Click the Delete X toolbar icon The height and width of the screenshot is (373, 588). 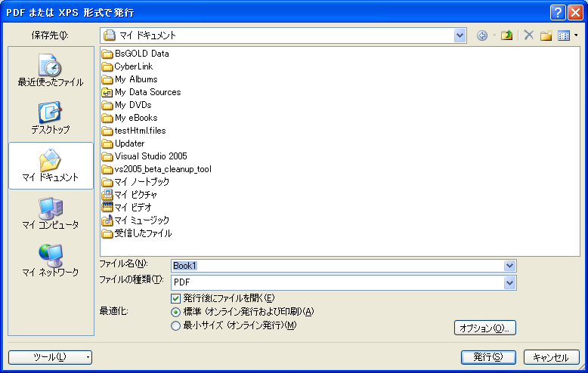(529, 35)
